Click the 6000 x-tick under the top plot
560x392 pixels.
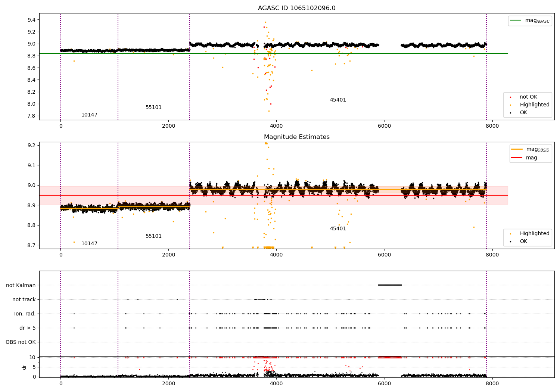click(384, 126)
